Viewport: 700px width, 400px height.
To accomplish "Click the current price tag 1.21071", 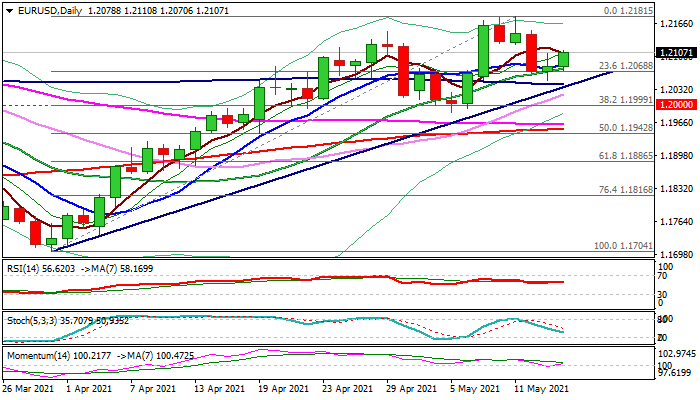I will (x=676, y=52).
